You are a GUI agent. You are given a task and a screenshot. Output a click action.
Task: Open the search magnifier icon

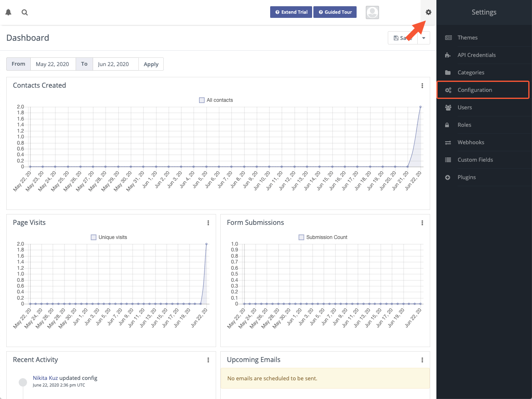coord(25,12)
